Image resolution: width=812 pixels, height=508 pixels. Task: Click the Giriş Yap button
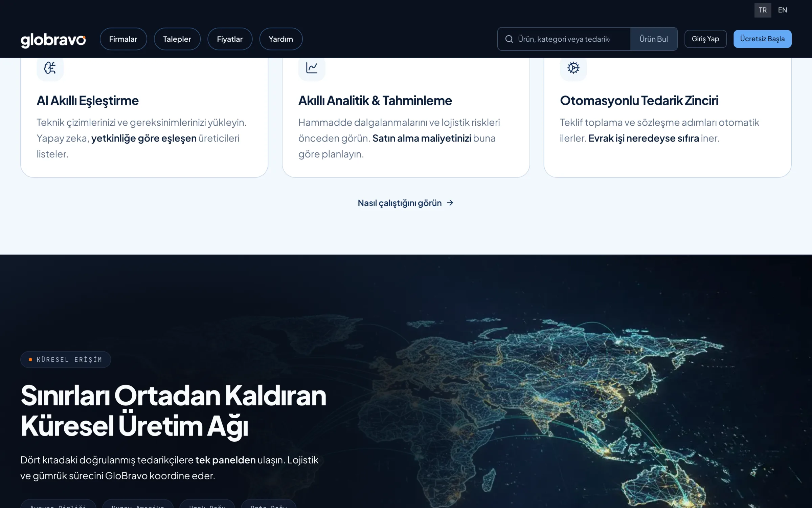coord(705,39)
